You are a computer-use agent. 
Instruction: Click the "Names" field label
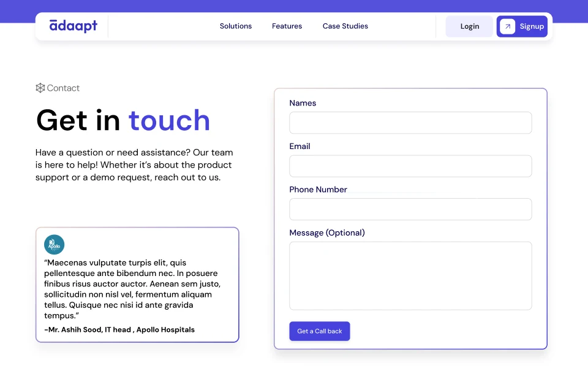[x=303, y=103]
